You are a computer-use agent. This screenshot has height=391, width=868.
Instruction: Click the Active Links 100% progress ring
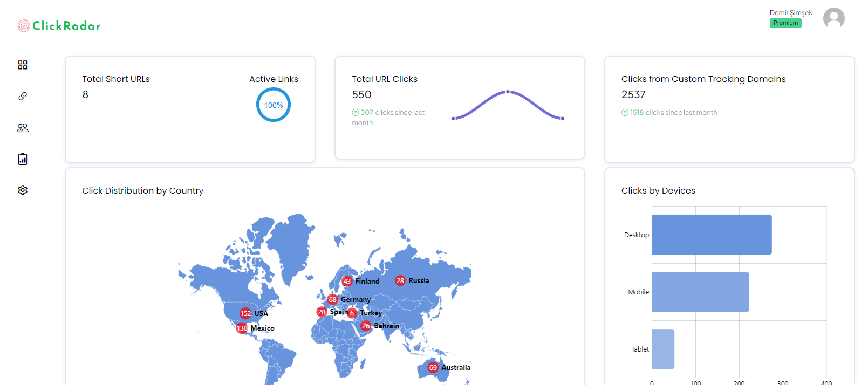274,105
